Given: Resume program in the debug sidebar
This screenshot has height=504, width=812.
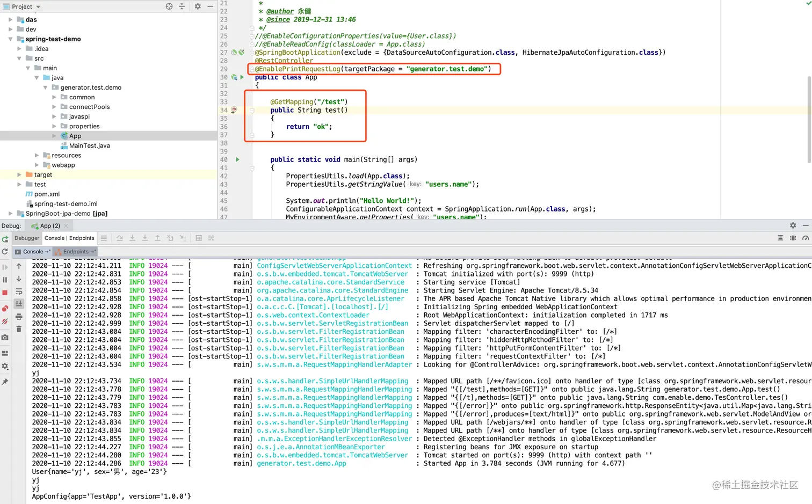Looking at the screenshot, I should pyautogui.click(x=5, y=267).
